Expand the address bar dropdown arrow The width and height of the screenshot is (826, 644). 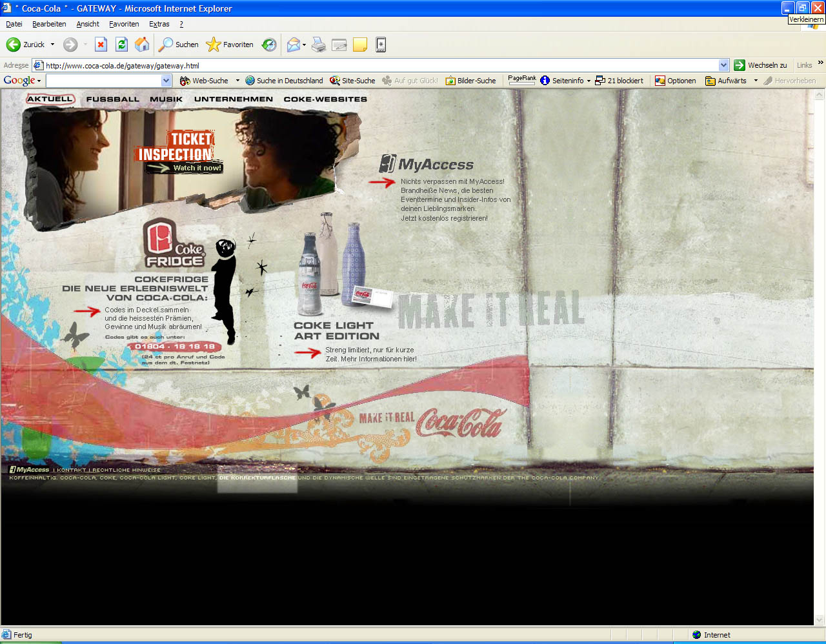pyautogui.click(x=723, y=65)
